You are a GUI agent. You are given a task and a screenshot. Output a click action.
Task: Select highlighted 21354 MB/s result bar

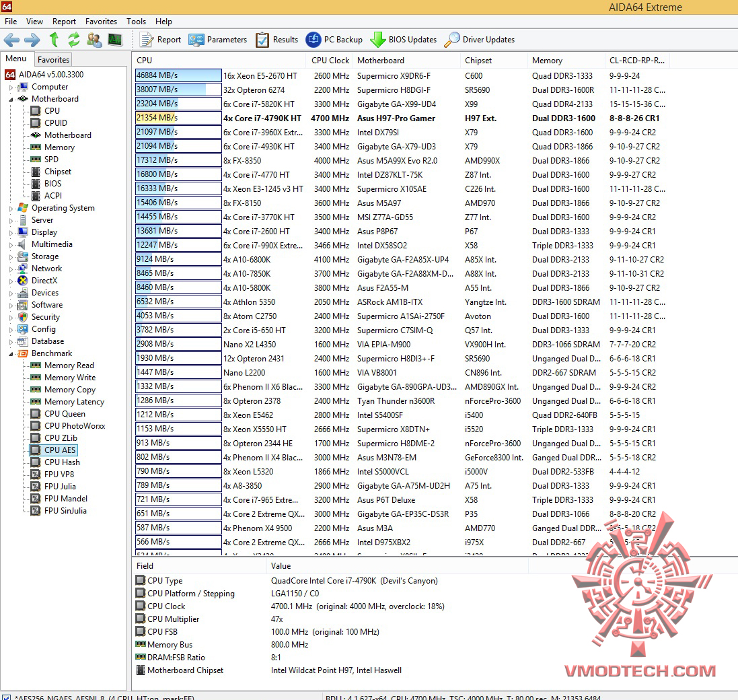click(x=178, y=118)
